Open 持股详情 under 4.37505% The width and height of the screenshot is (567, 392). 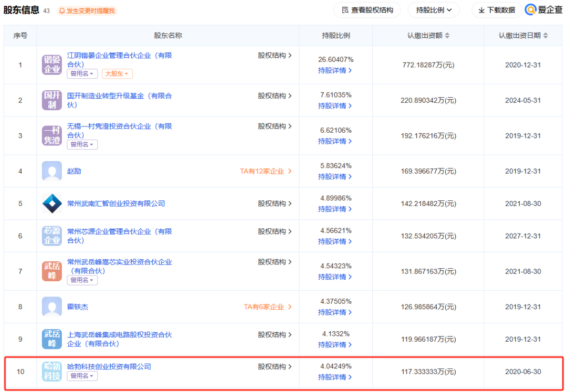point(335,312)
